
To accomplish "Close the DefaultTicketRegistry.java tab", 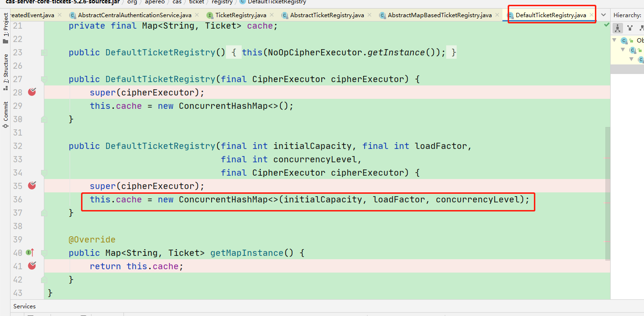I will pos(592,15).
